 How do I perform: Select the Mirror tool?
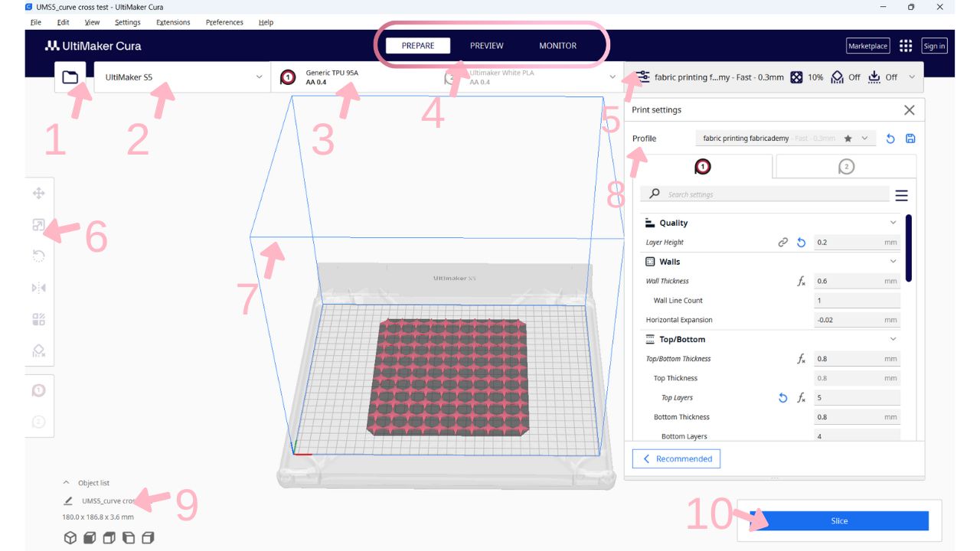[x=38, y=288]
